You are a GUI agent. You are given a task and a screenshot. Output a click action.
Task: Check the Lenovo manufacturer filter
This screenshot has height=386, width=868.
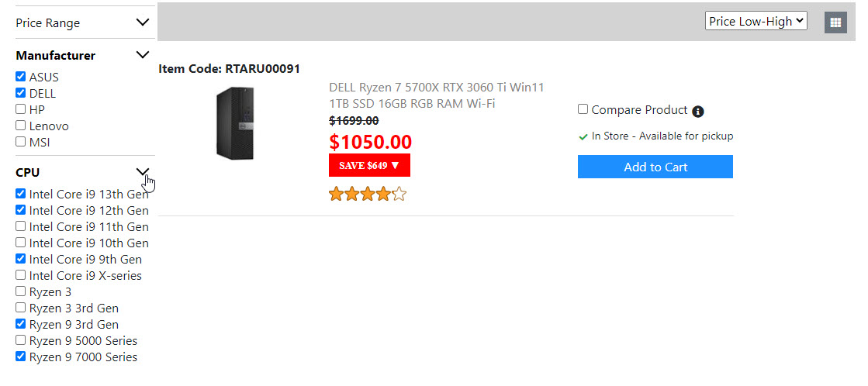pyautogui.click(x=21, y=126)
